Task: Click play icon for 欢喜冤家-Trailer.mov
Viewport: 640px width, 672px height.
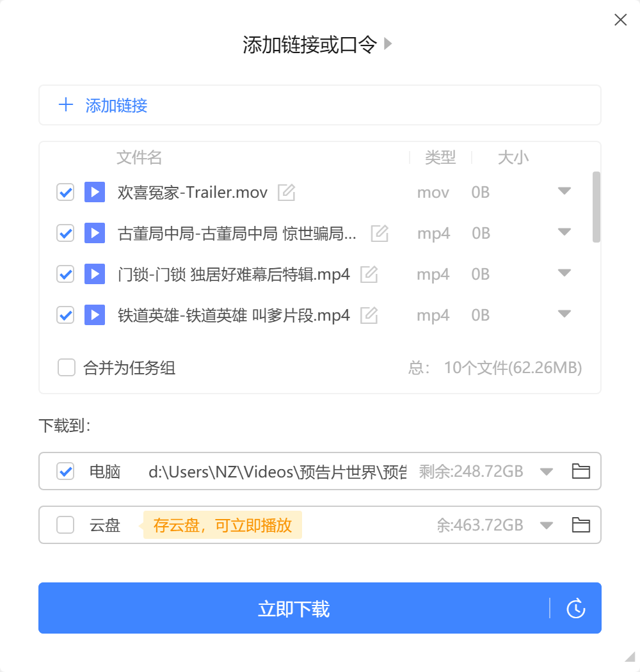Action: [95, 192]
